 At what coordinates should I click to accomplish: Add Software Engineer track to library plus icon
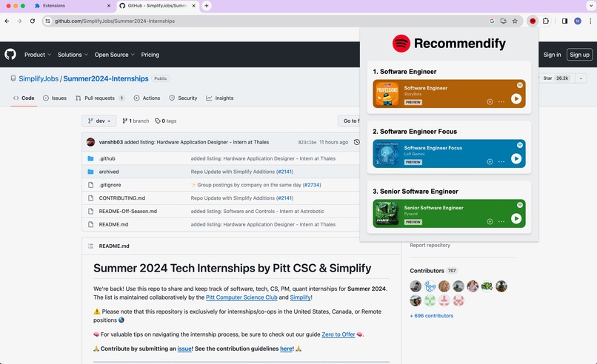(490, 101)
